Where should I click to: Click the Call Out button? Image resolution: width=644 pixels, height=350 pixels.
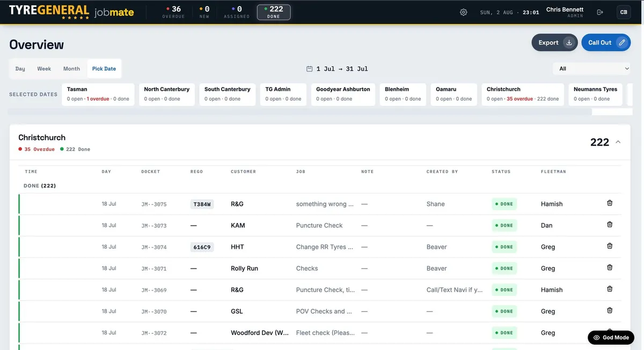point(606,42)
